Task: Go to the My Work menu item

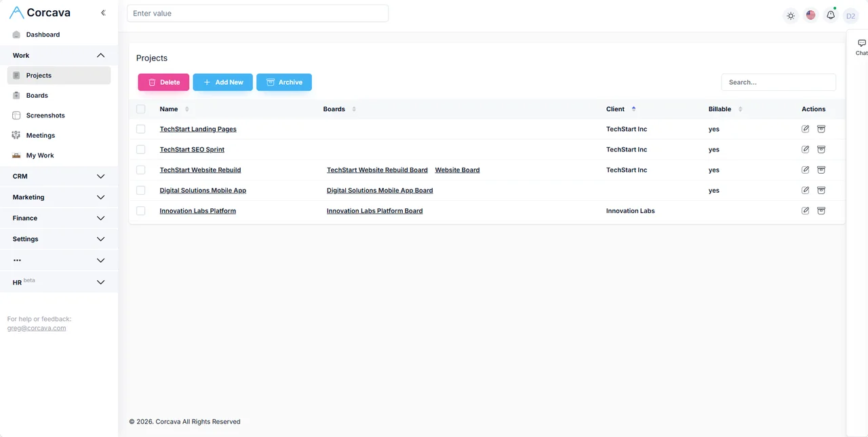Action: [40, 155]
